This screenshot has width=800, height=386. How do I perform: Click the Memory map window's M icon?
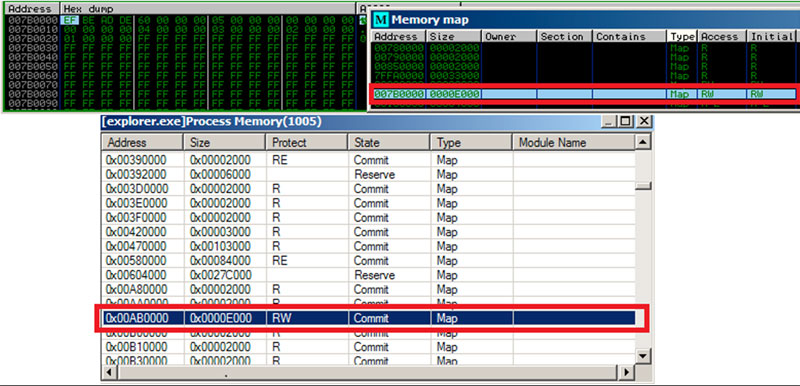click(x=381, y=20)
